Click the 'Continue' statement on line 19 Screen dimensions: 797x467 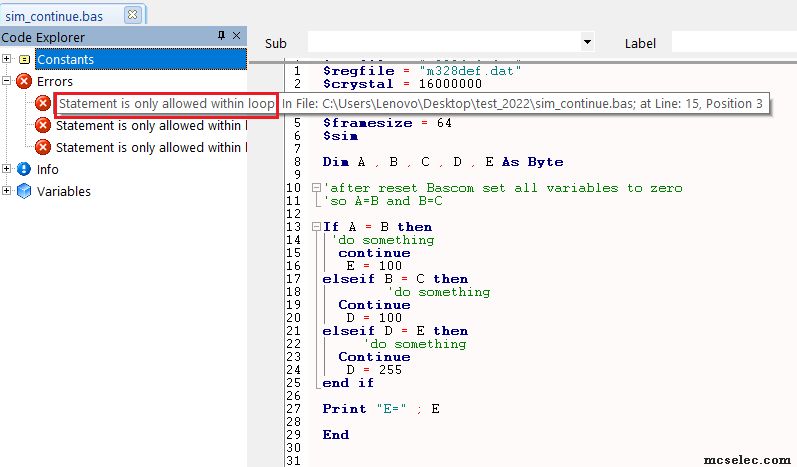[375, 305]
